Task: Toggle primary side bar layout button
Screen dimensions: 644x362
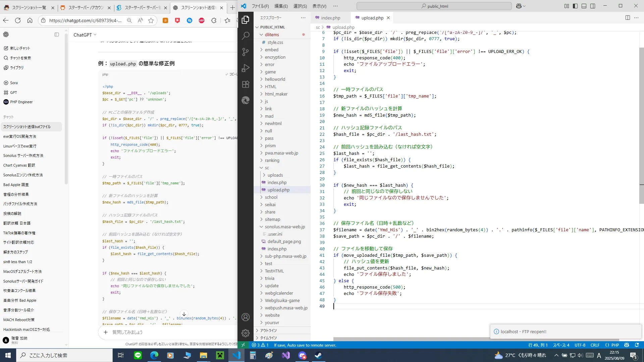Action: click(x=575, y=6)
